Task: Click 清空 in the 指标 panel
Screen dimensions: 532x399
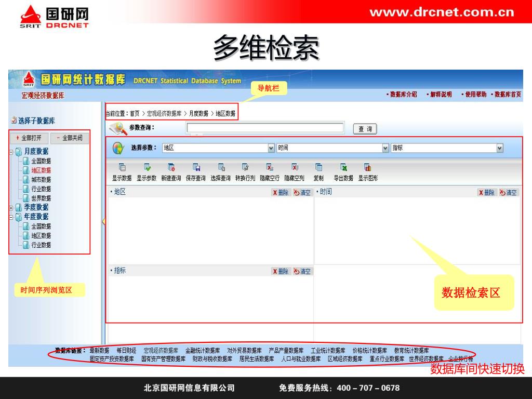Action: point(302,271)
